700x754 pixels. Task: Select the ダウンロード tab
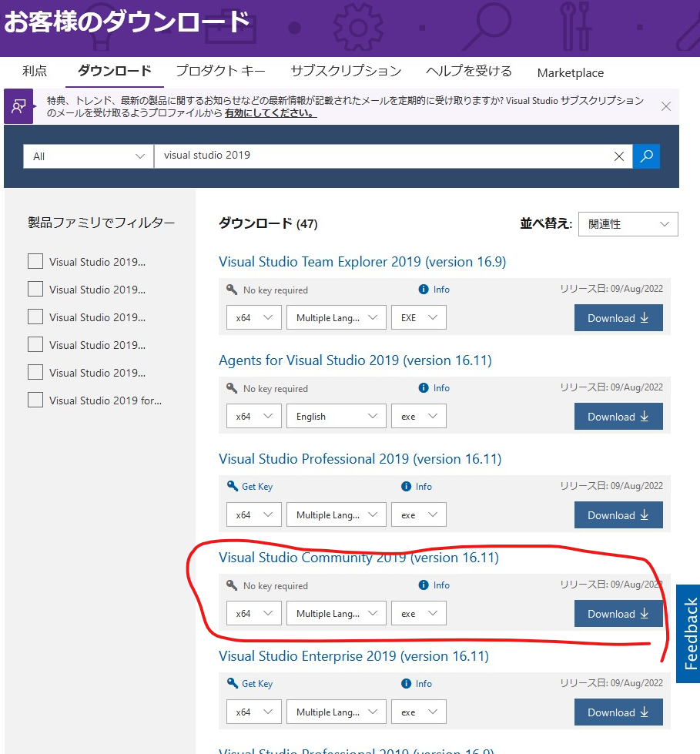[x=115, y=71]
